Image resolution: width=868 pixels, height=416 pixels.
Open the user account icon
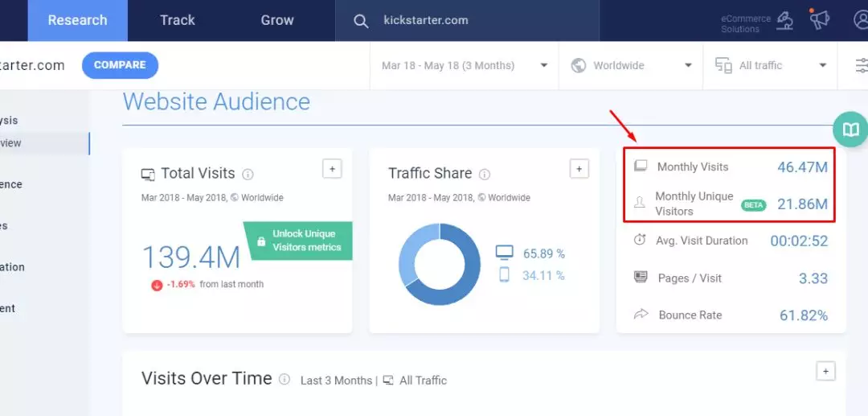point(862,20)
